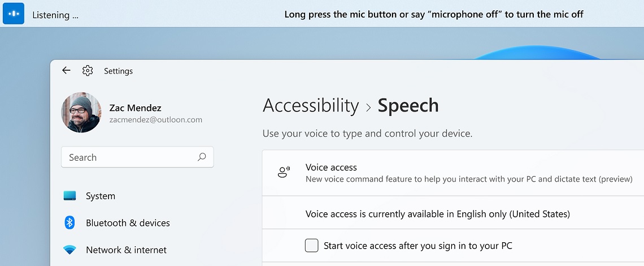Click the voice type and control description

368,134
